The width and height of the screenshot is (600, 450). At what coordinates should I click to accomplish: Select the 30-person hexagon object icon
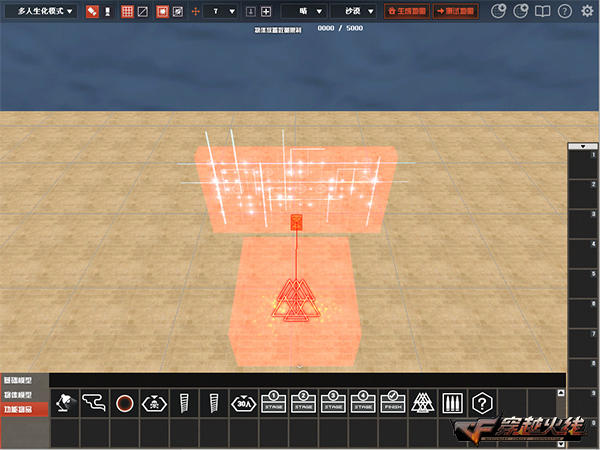click(x=244, y=403)
